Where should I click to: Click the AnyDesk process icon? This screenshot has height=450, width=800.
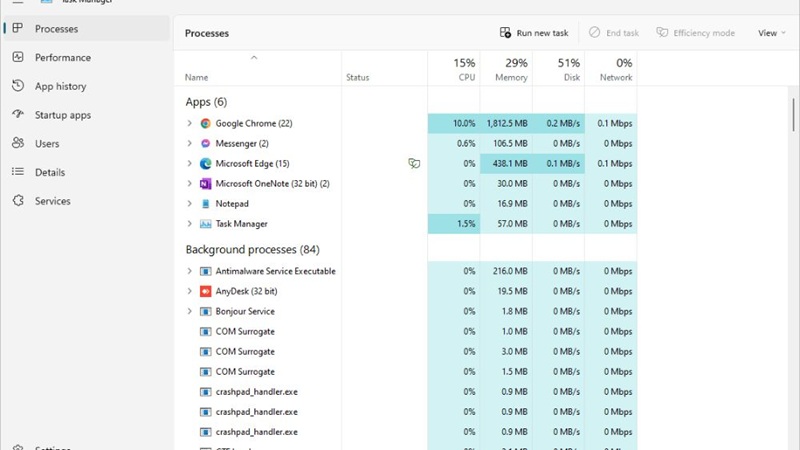205,291
